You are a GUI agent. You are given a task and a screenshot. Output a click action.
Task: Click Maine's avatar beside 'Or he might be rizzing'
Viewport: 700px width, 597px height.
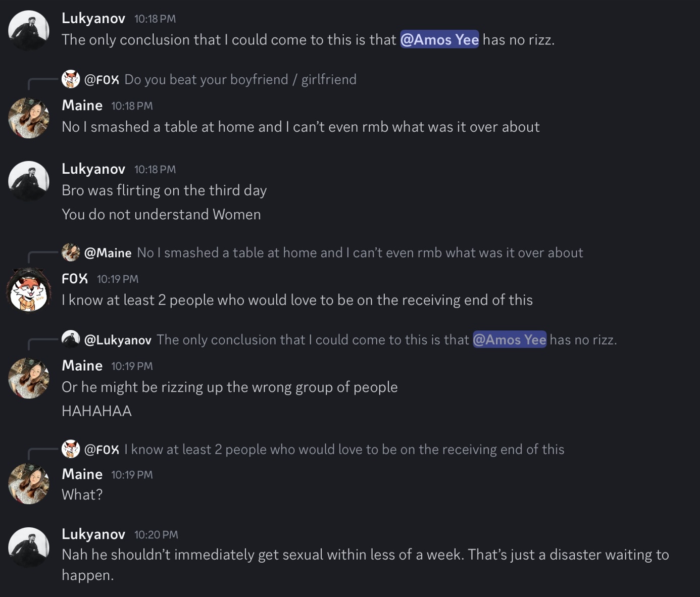pyautogui.click(x=29, y=378)
